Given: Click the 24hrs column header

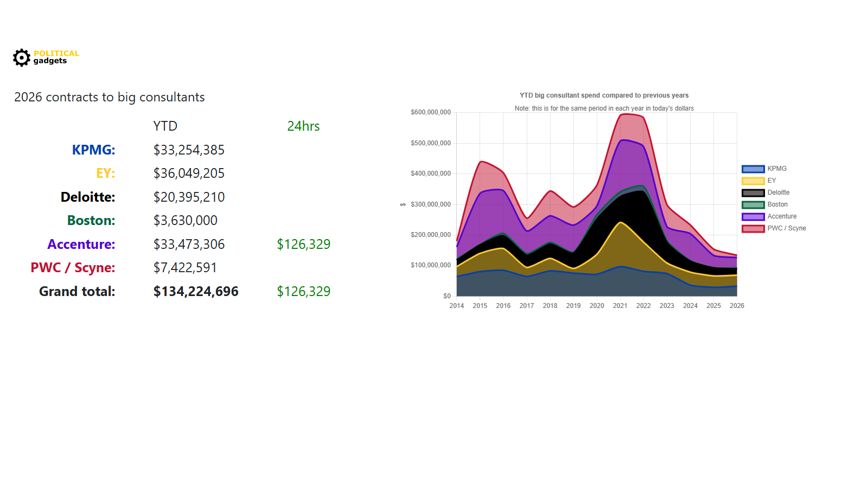Looking at the screenshot, I should point(303,126).
